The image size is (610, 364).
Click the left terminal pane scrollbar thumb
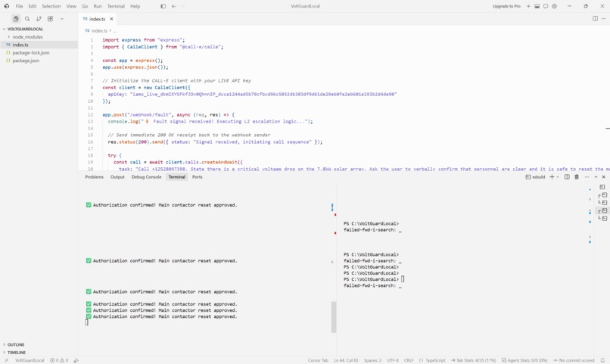point(334,317)
